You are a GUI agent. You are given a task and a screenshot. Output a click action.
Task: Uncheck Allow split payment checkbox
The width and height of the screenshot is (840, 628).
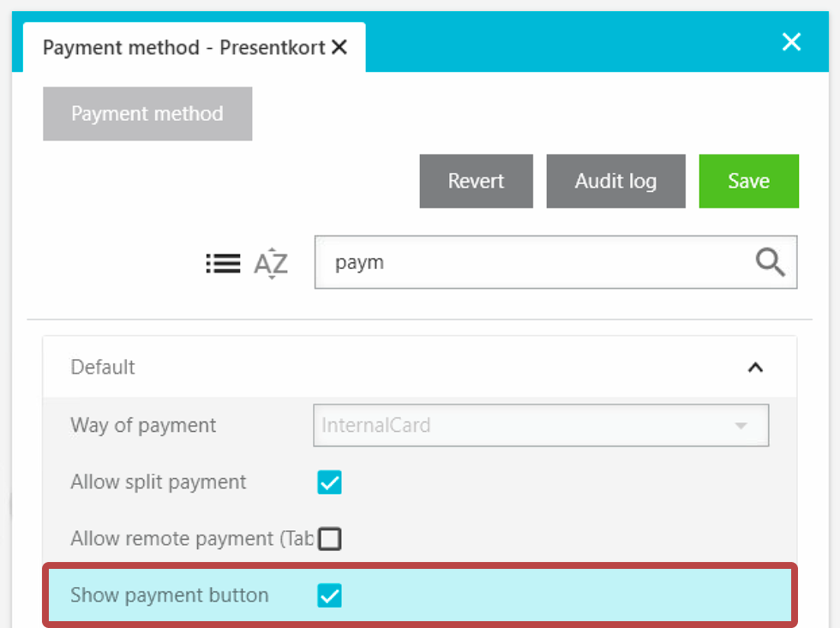pos(329,482)
